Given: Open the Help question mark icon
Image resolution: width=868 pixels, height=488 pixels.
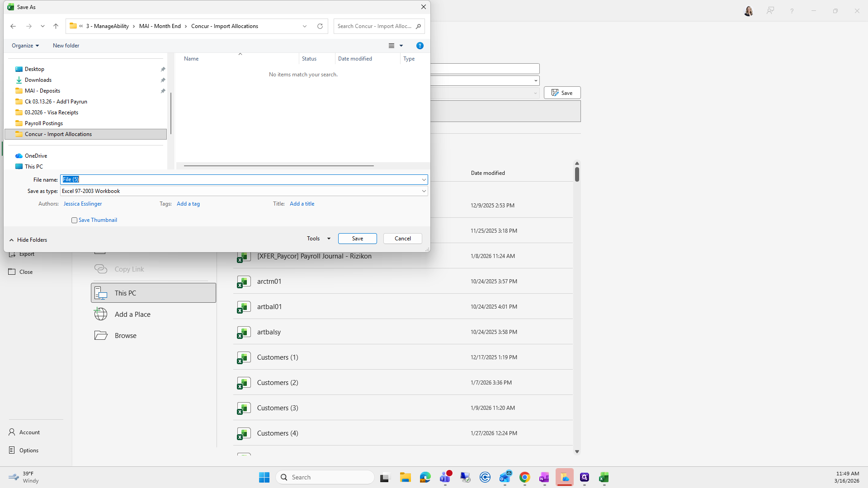Looking at the screenshot, I should click(420, 46).
